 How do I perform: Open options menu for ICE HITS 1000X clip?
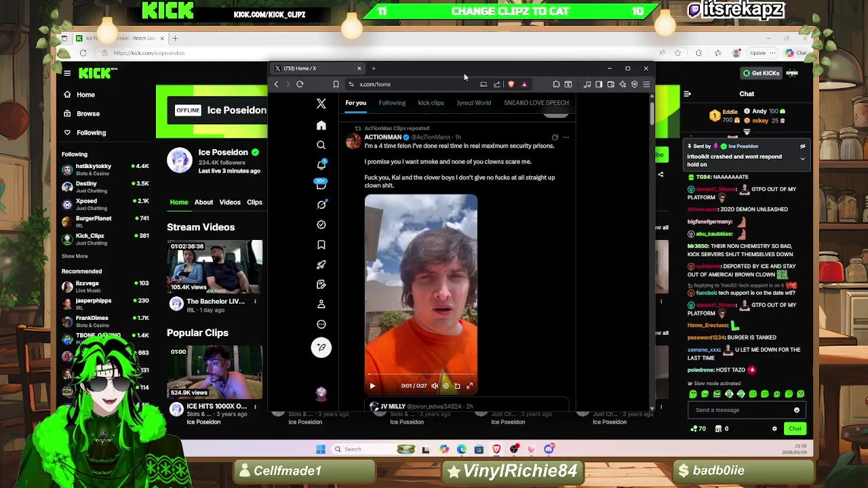tap(255, 407)
